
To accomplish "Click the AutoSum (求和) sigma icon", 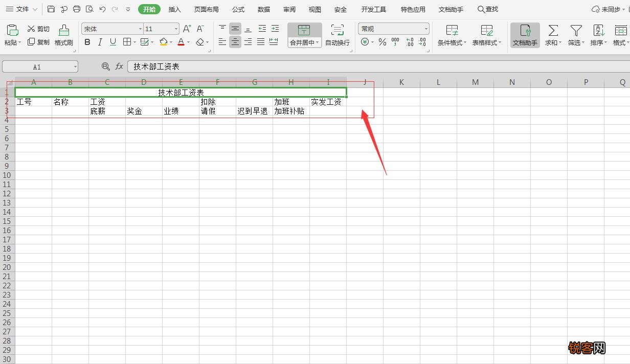I will click(553, 31).
